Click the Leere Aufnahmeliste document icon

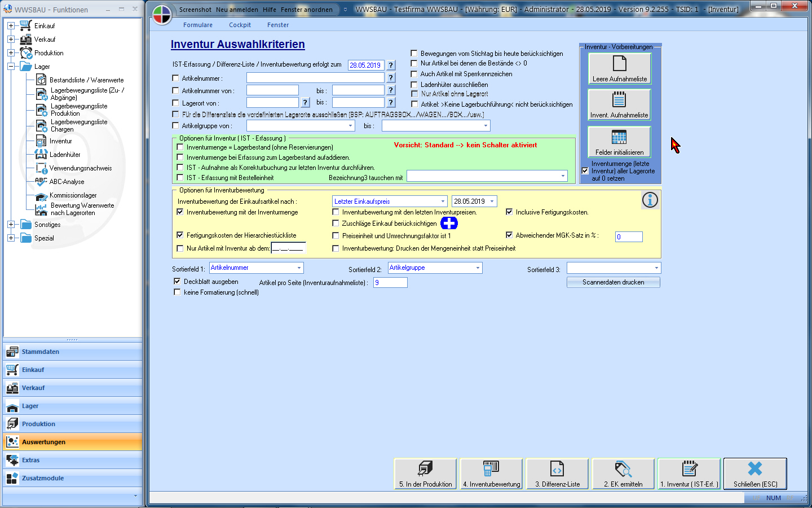[x=619, y=64]
